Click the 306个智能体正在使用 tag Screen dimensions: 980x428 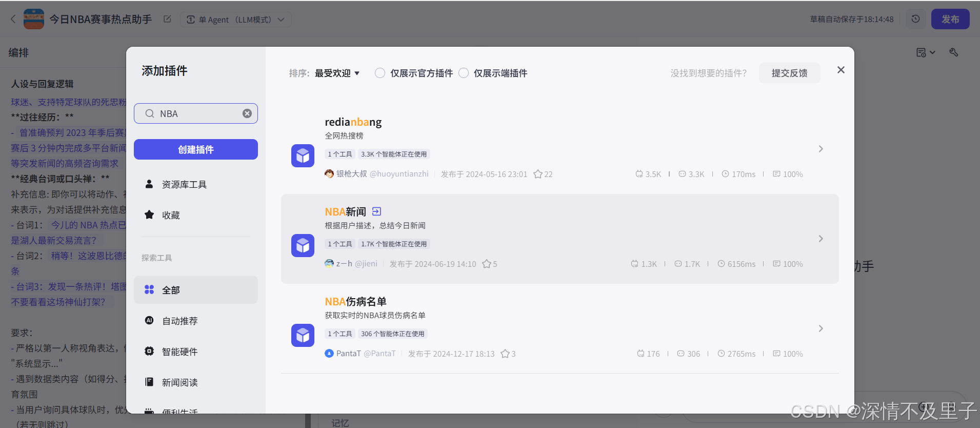coord(393,334)
